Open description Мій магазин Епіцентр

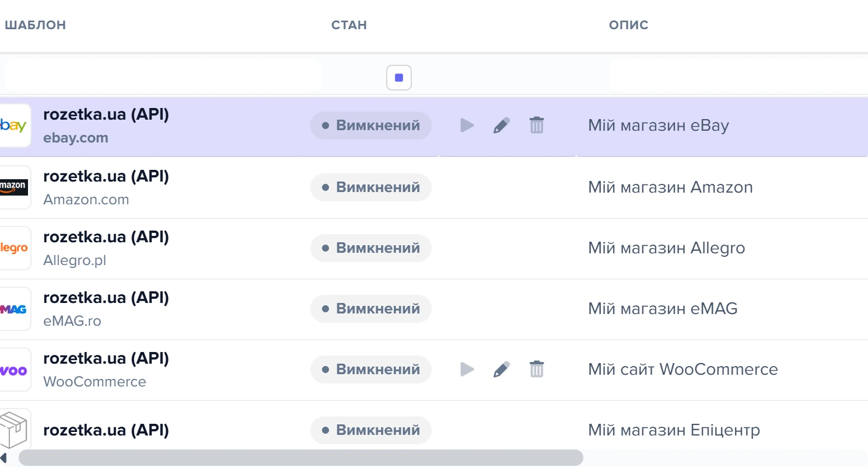674,430
